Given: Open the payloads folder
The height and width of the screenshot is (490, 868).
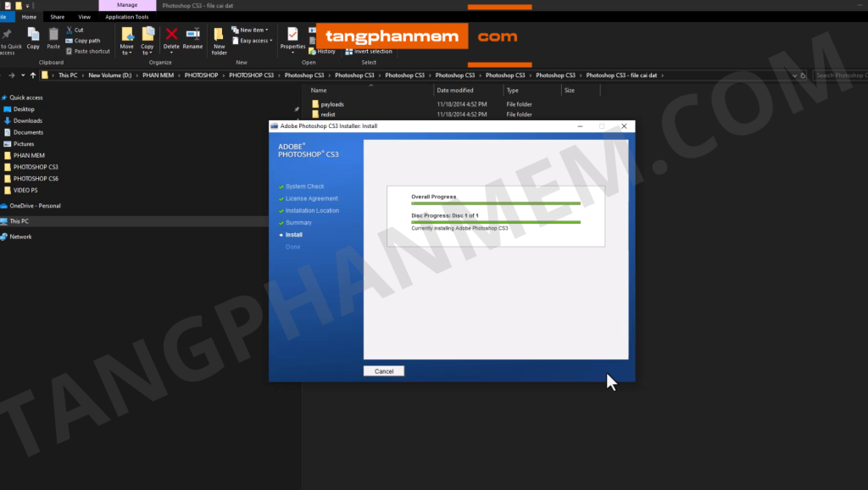Looking at the screenshot, I should click(x=332, y=104).
